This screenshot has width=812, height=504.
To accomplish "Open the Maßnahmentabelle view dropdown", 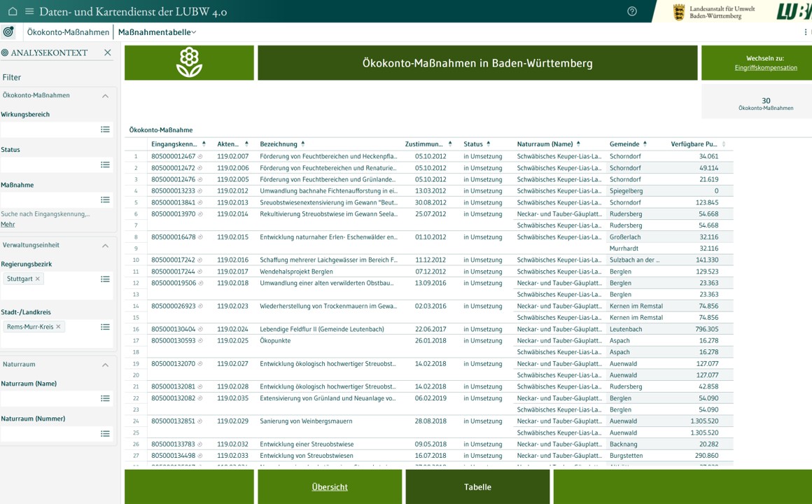I will [x=157, y=32].
